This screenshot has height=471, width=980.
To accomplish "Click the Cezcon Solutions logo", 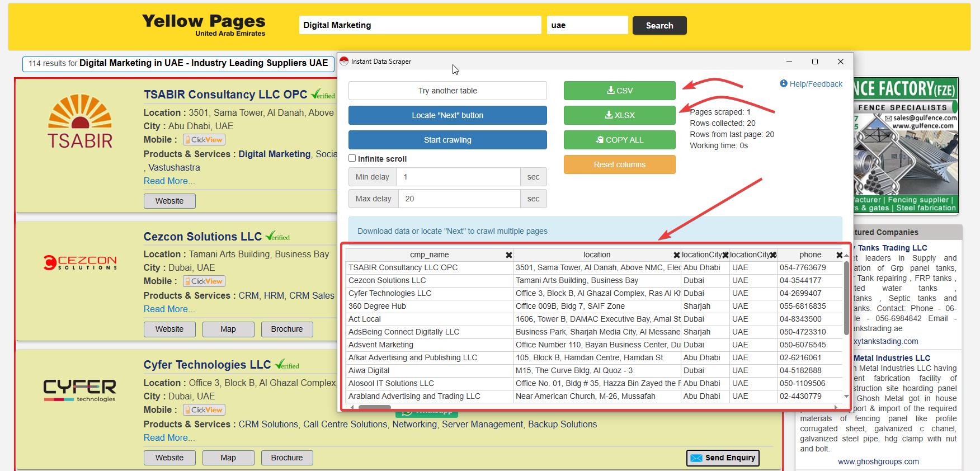I will tap(80, 262).
